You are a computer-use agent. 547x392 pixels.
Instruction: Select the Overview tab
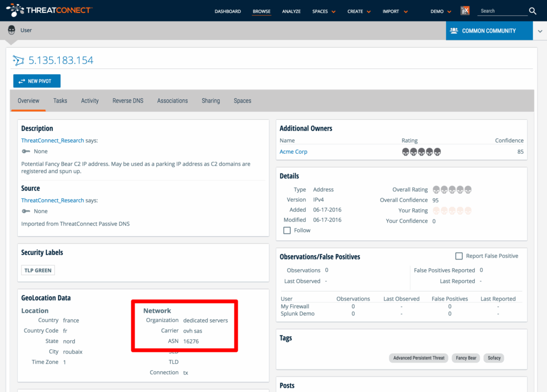coord(29,101)
